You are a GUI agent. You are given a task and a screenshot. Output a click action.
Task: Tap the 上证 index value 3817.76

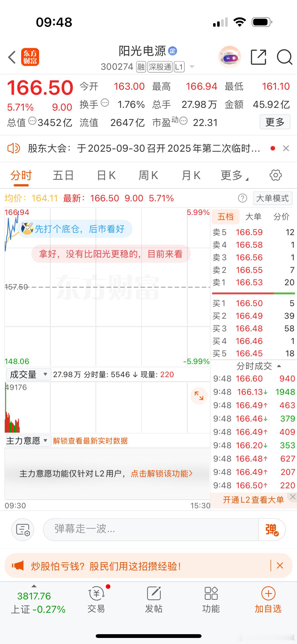pos(34,596)
